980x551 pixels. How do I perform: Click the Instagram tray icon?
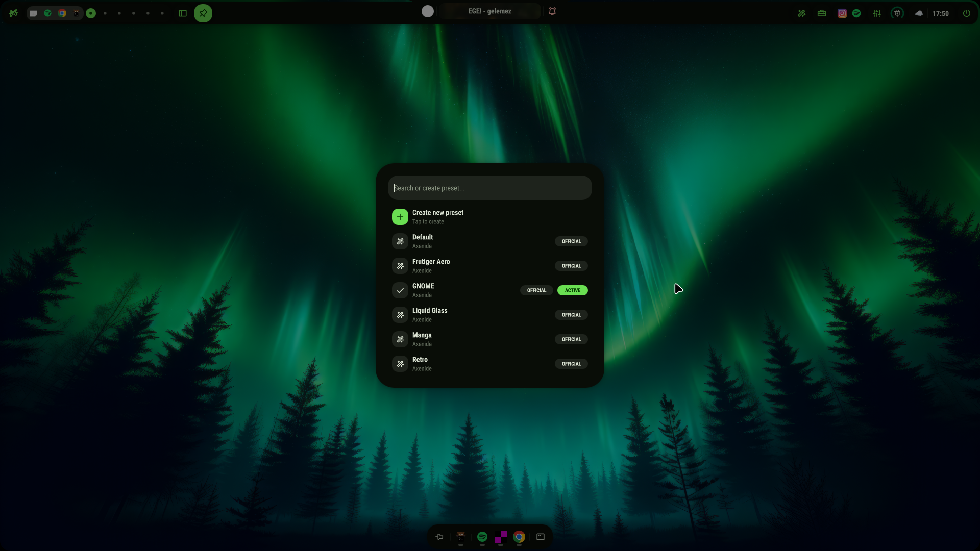coord(842,13)
